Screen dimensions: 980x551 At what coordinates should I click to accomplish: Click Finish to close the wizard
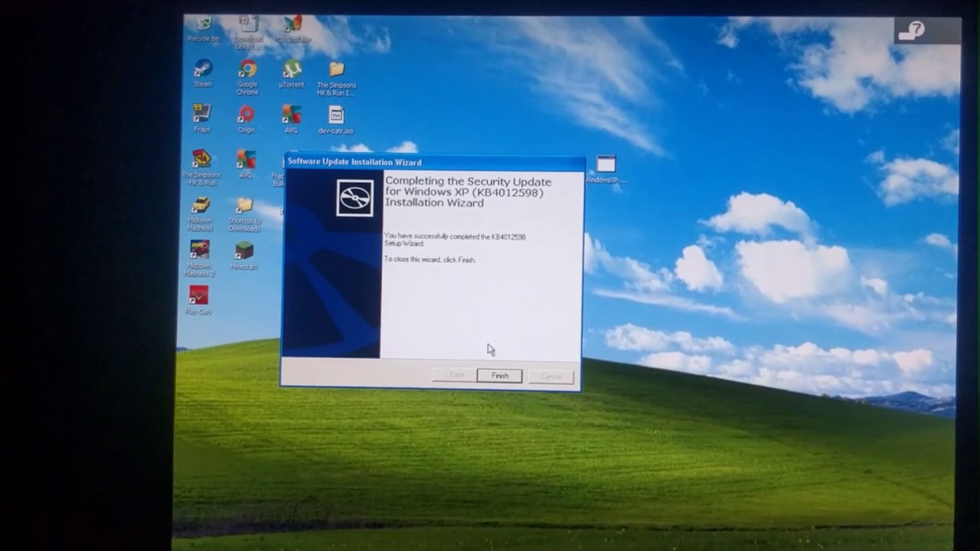pos(499,376)
